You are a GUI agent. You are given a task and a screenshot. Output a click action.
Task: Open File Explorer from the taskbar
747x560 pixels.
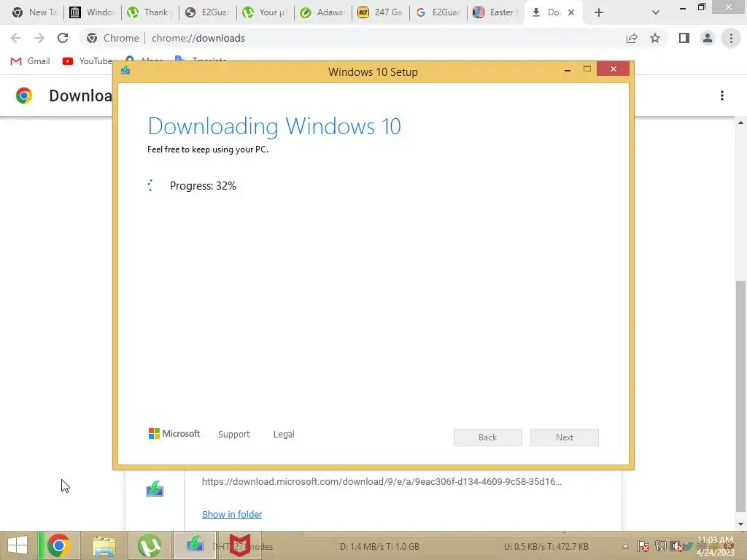[x=104, y=545]
